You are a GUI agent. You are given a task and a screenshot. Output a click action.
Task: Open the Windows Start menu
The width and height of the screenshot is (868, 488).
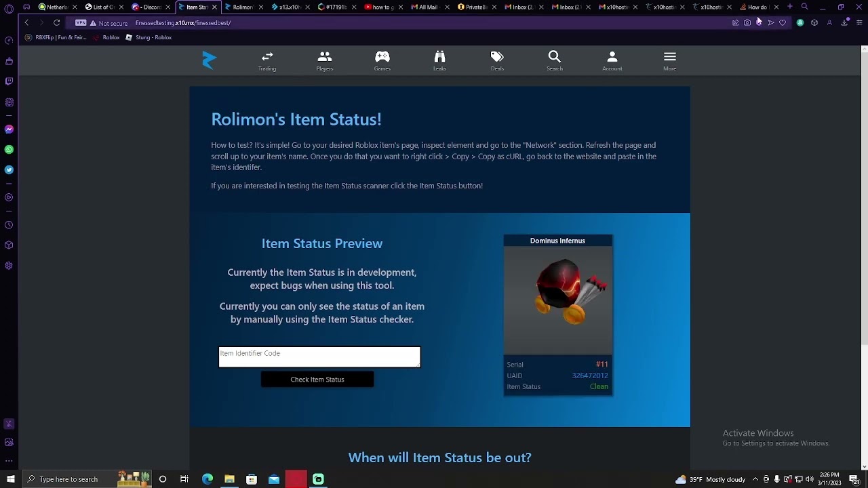(11, 479)
